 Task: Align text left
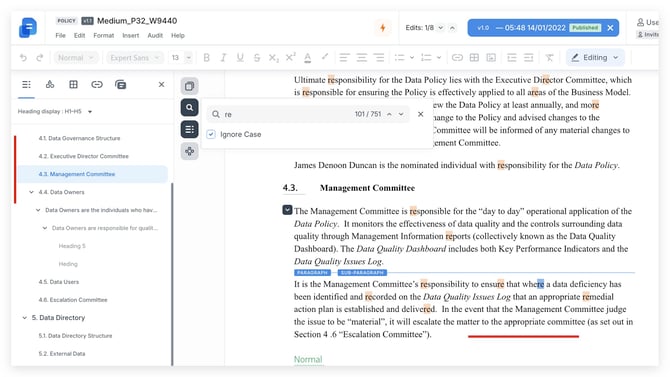click(344, 58)
